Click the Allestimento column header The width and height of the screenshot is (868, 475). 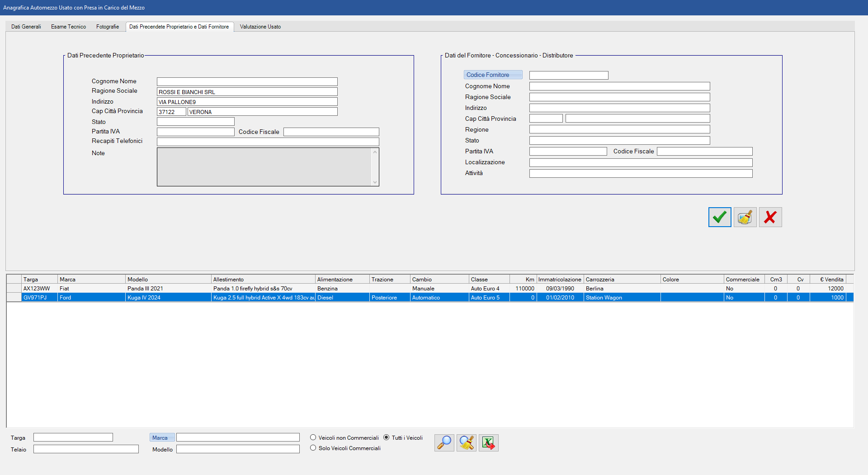point(263,279)
